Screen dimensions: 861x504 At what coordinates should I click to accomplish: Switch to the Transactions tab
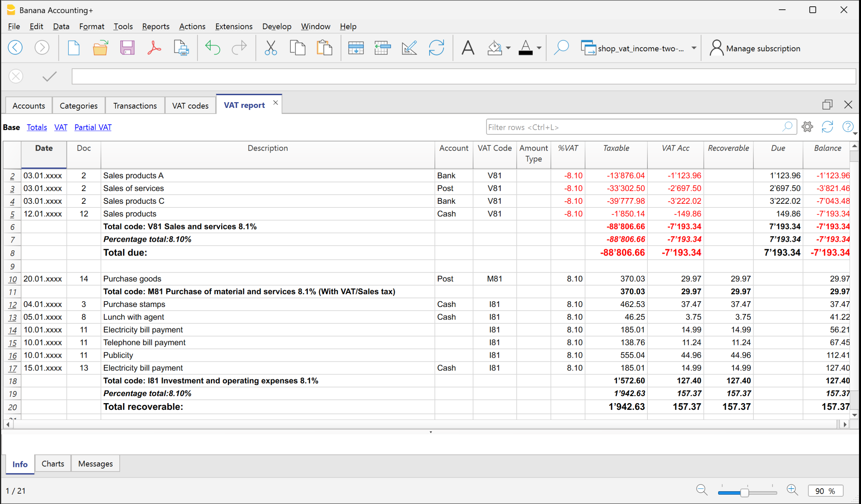135,106
